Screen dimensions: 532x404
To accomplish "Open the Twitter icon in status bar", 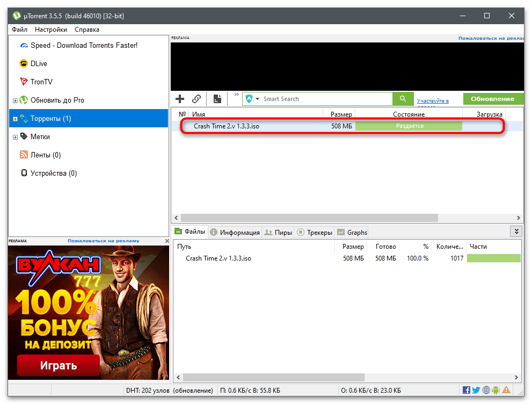I will point(476,390).
